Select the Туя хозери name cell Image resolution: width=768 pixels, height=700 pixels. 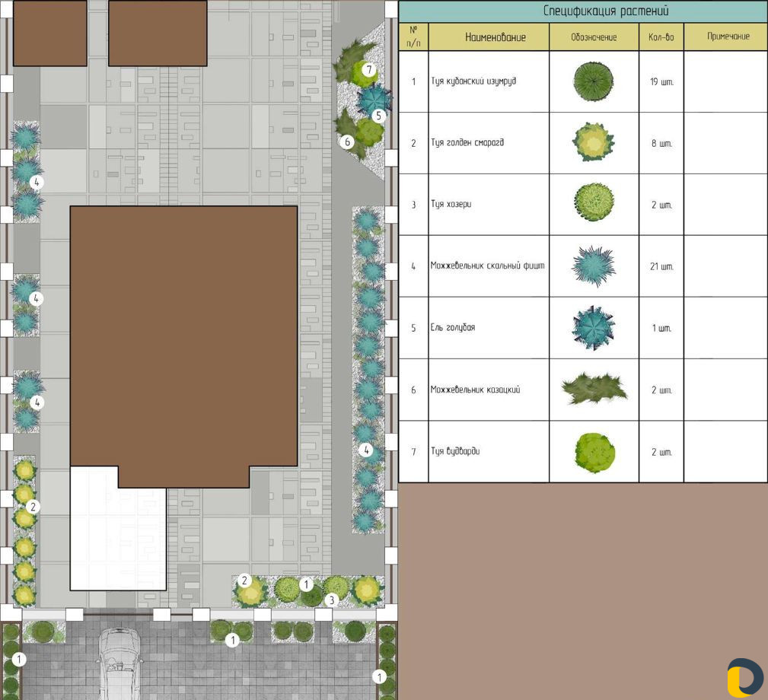point(489,204)
